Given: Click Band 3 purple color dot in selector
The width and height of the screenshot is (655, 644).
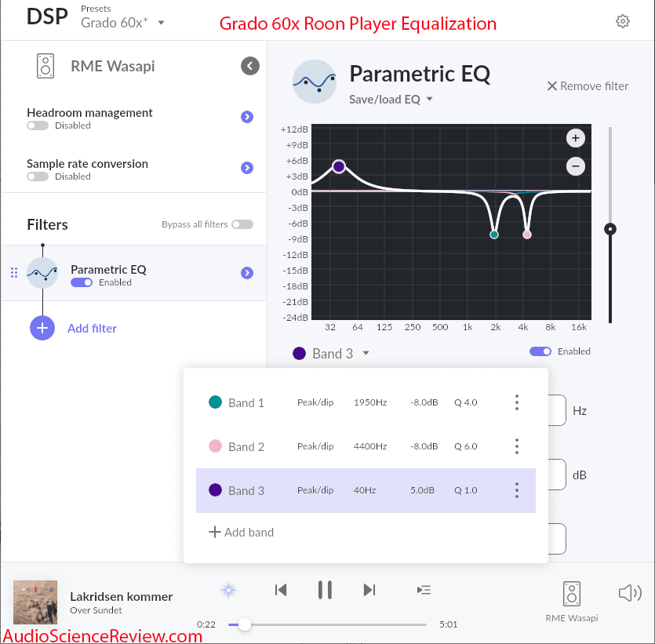Looking at the screenshot, I should (x=299, y=353).
